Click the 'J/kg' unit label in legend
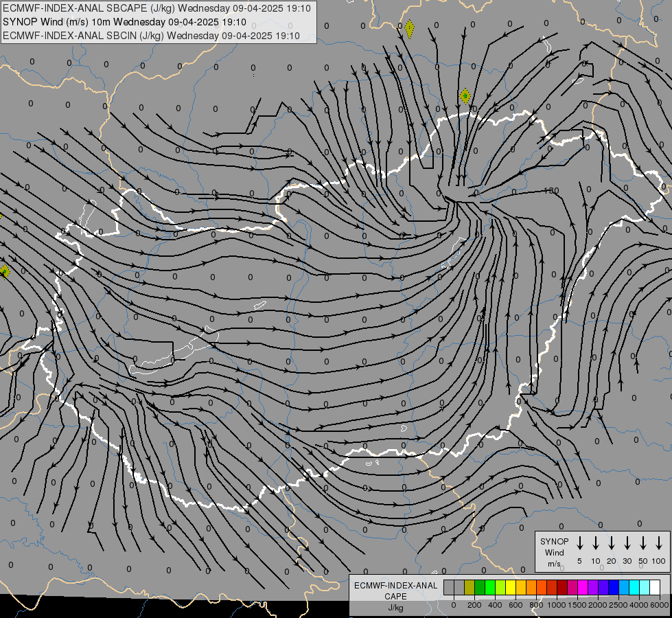 [x=395, y=608]
